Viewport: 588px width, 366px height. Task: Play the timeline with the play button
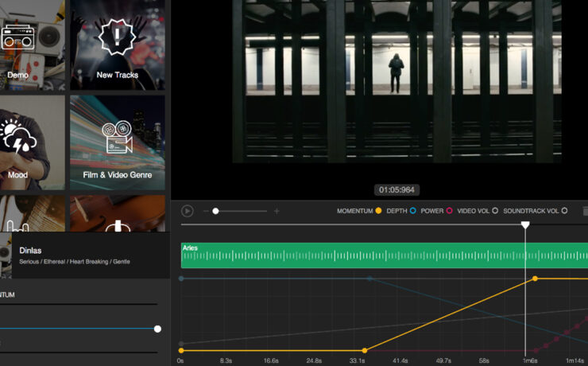(x=187, y=211)
